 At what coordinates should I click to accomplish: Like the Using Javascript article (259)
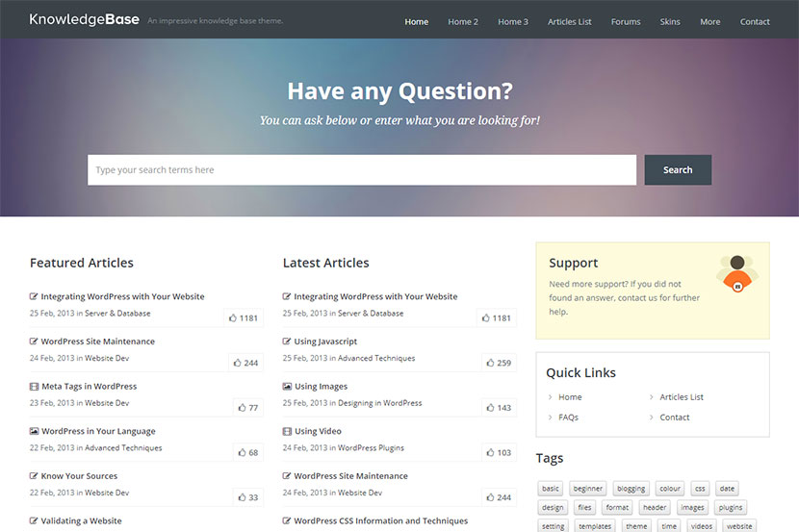point(499,363)
